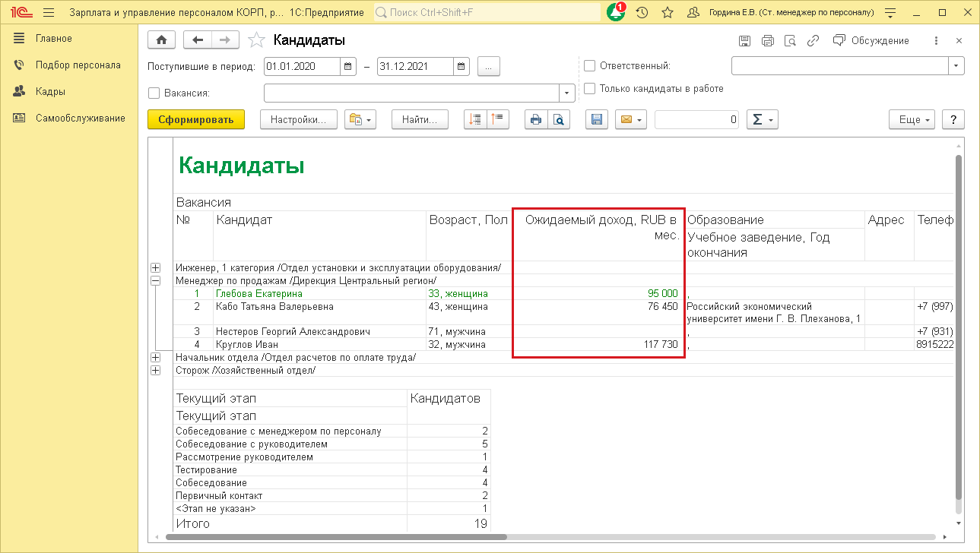Click the save icon in the header

(x=744, y=40)
